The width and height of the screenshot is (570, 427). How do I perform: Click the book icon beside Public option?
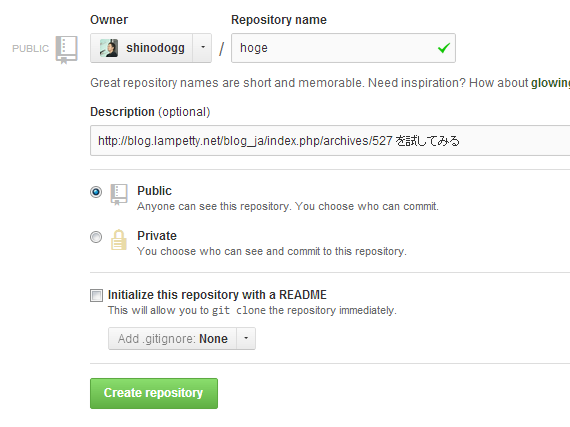pyautogui.click(x=119, y=194)
